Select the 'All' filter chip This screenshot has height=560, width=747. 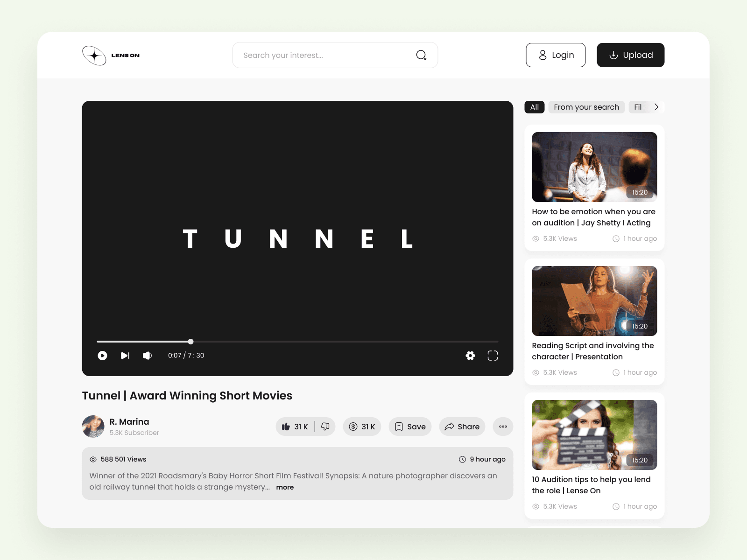coord(535,107)
